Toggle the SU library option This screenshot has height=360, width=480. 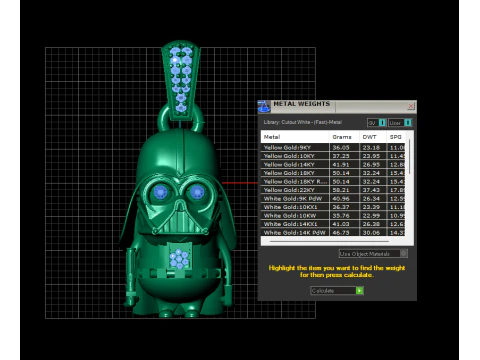pos(376,123)
